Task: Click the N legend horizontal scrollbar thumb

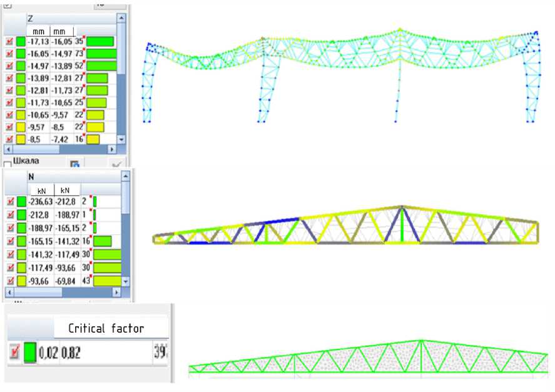Action: 38,293
